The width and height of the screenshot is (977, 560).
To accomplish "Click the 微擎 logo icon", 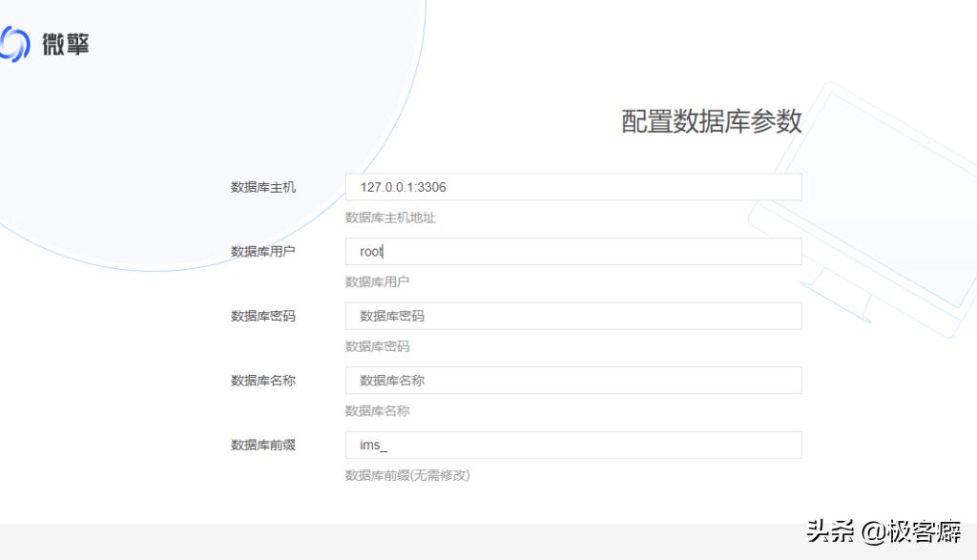I will click(13, 44).
